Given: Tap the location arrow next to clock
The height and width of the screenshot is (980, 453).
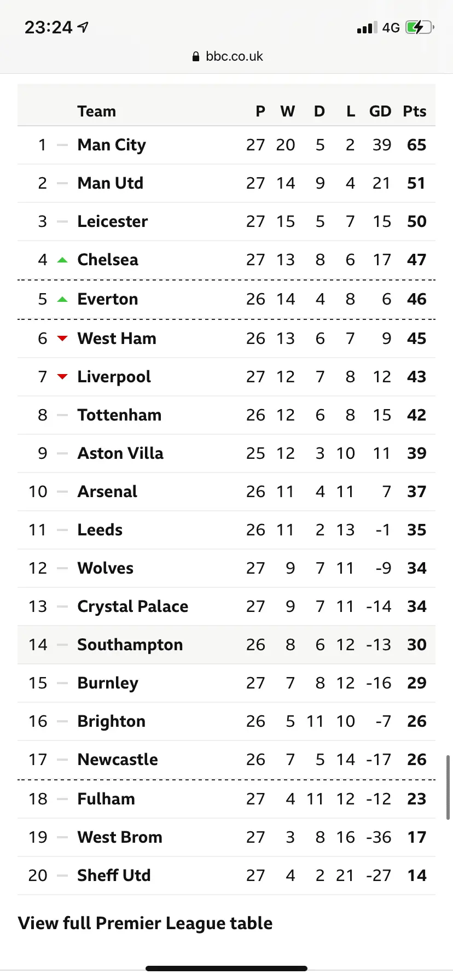Looking at the screenshot, I should tap(83, 27).
